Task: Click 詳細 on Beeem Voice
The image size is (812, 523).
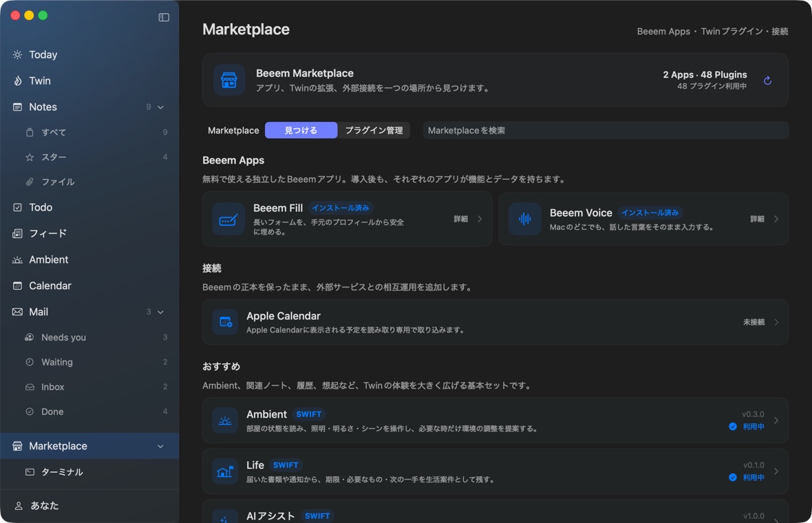Action: pyautogui.click(x=757, y=219)
